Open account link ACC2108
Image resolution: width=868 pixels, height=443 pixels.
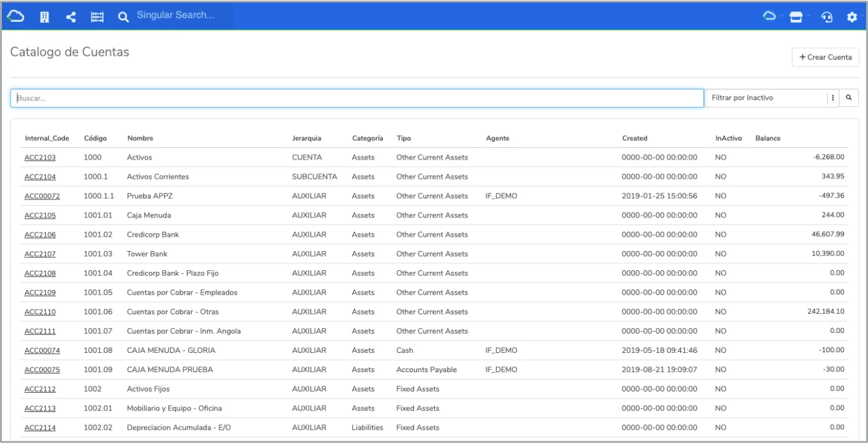point(40,273)
